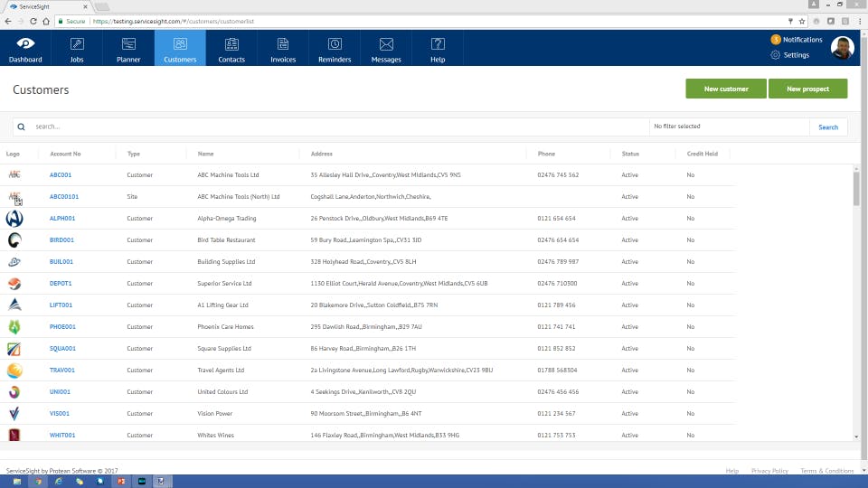Open account ABC00101 link
The height and width of the screenshot is (488, 868).
point(64,196)
